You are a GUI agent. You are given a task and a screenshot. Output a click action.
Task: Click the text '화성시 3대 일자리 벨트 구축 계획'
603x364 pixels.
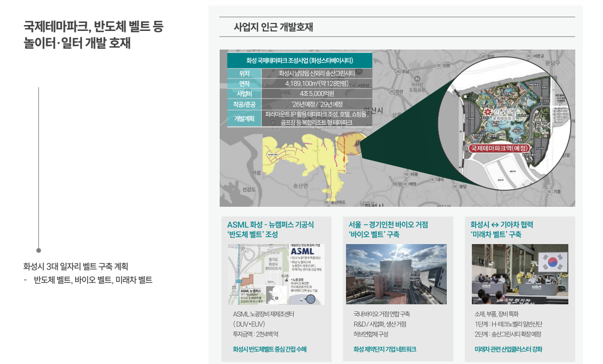75,266
